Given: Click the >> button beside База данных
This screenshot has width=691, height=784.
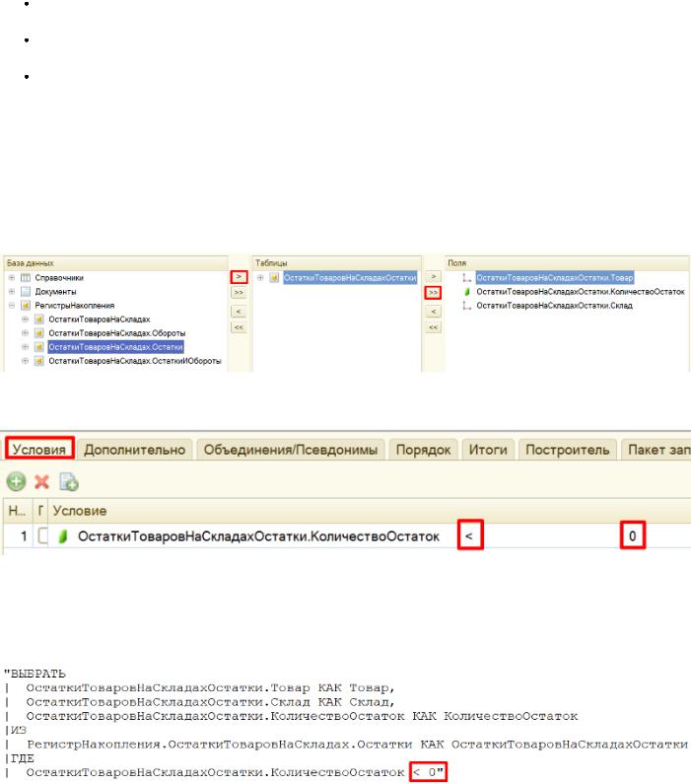Looking at the screenshot, I should (238, 294).
